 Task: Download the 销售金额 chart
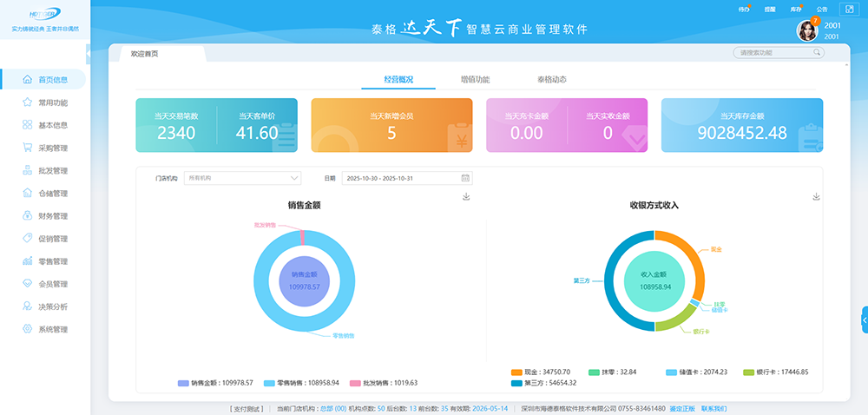(x=466, y=197)
